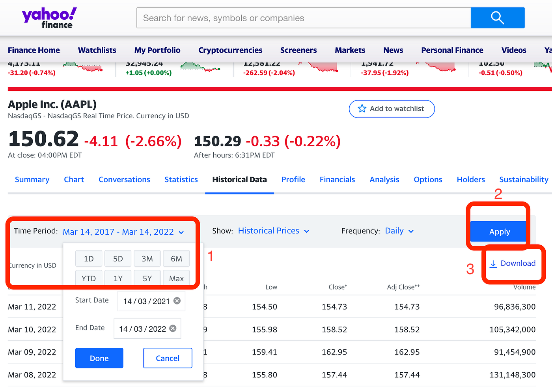This screenshot has width=552, height=392.
Task: Go to Watchlists
Action: (x=97, y=50)
